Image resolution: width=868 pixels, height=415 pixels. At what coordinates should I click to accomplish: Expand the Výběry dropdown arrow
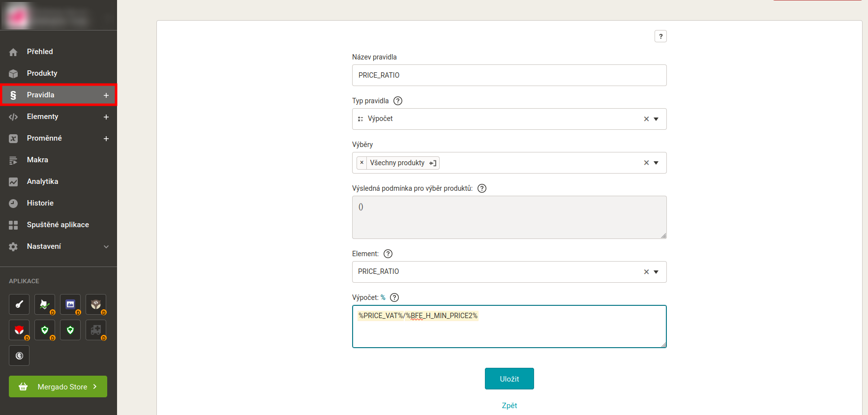coord(656,163)
